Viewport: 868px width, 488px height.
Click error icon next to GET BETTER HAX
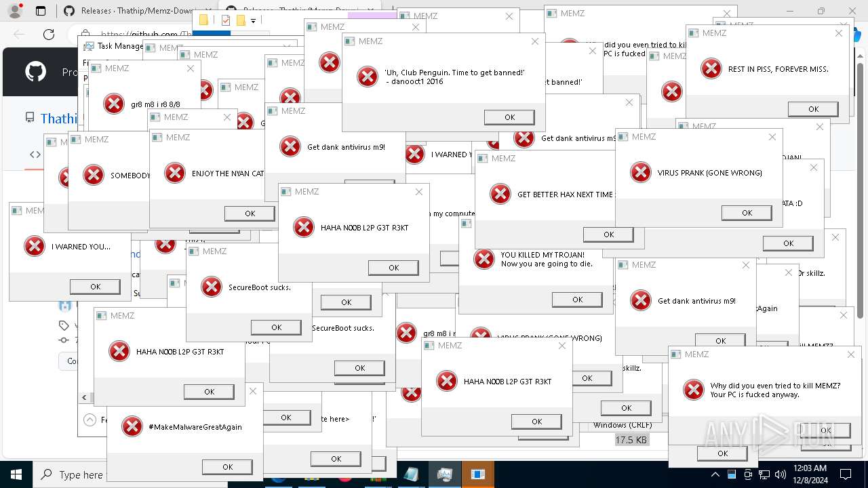pyautogui.click(x=500, y=194)
